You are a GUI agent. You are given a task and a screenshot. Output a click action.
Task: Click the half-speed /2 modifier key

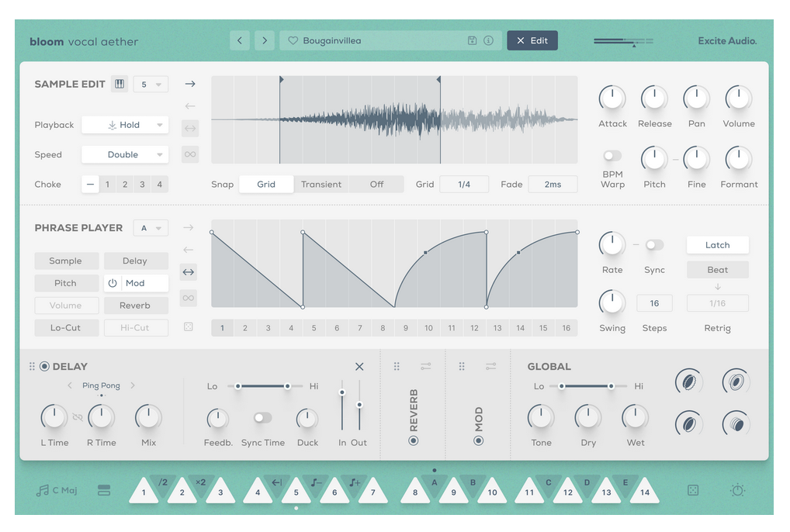[x=163, y=484]
